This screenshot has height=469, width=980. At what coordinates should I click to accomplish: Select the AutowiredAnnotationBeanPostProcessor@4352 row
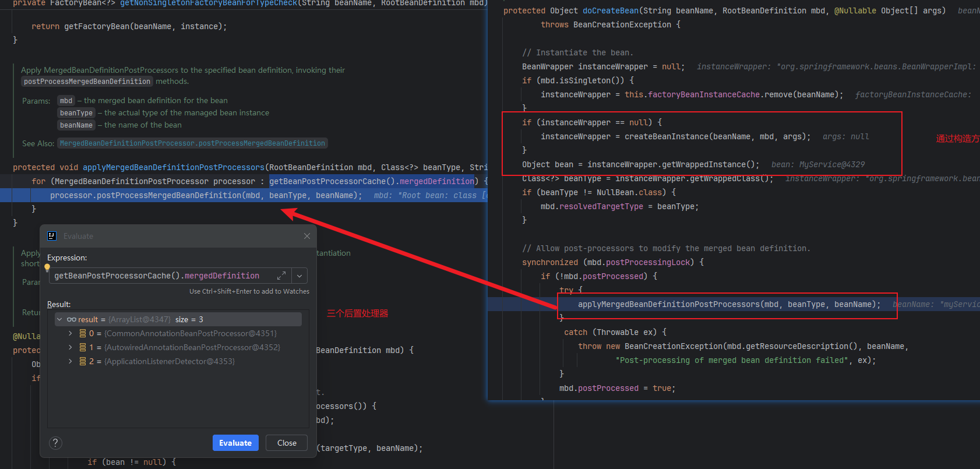[x=178, y=347]
